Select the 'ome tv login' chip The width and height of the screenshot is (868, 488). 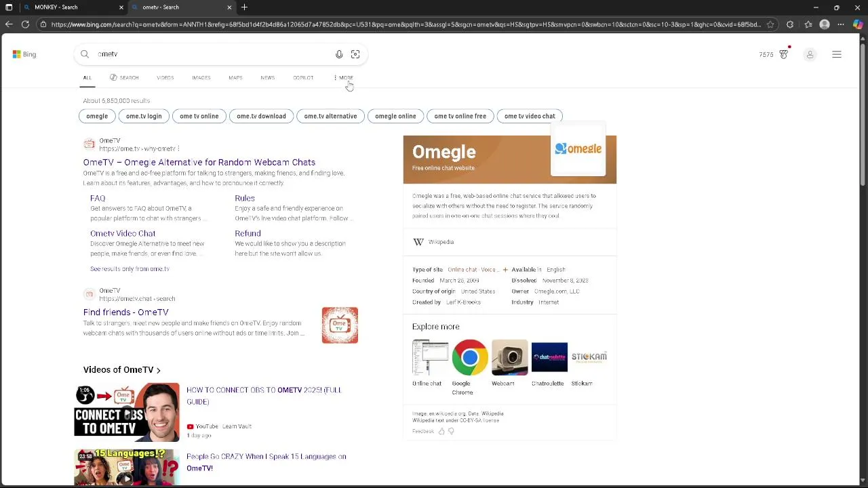click(x=144, y=116)
